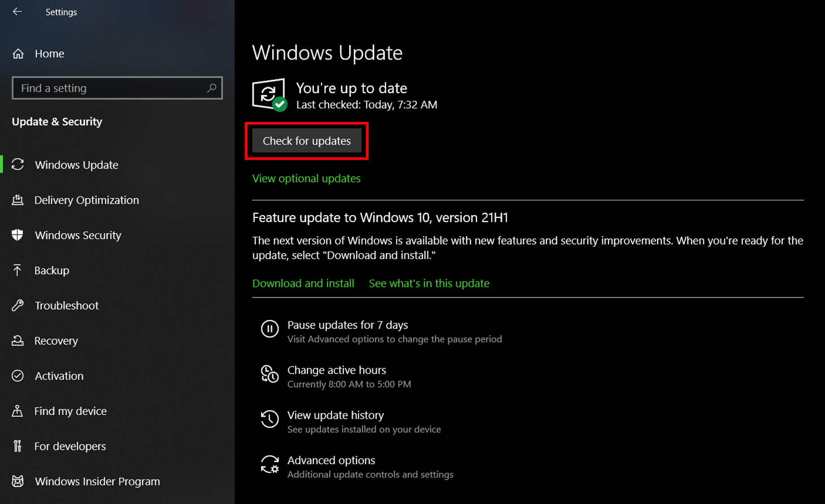Open Change active hours via its clock icon

click(269, 375)
